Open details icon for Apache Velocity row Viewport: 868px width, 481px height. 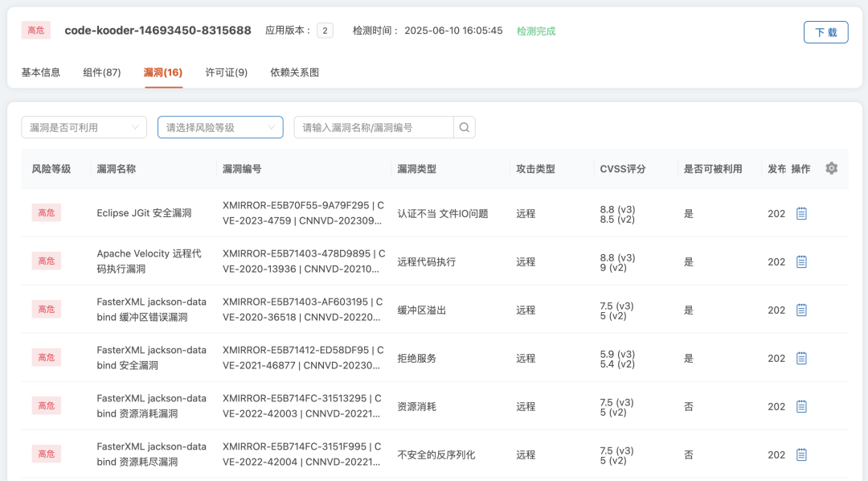tap(801, 261)
